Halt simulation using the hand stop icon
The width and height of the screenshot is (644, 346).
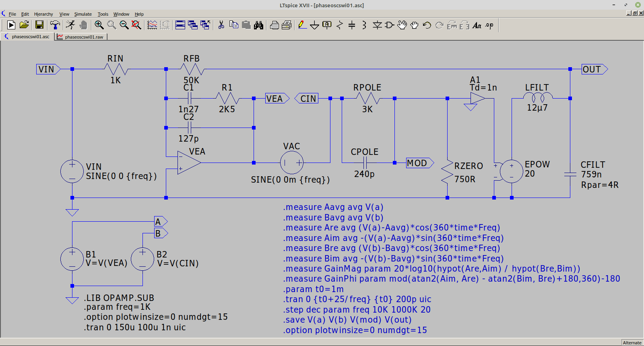[x=83, y=25]
